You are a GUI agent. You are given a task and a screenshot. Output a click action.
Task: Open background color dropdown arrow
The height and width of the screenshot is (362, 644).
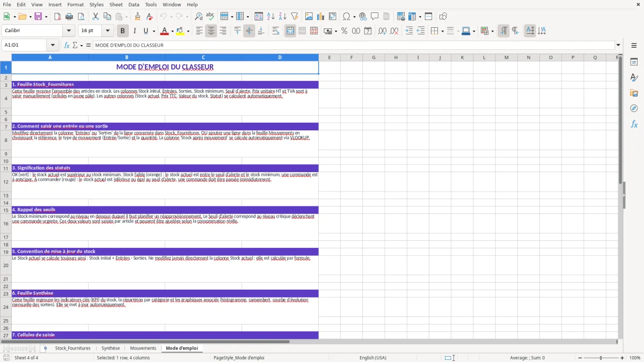188,31
